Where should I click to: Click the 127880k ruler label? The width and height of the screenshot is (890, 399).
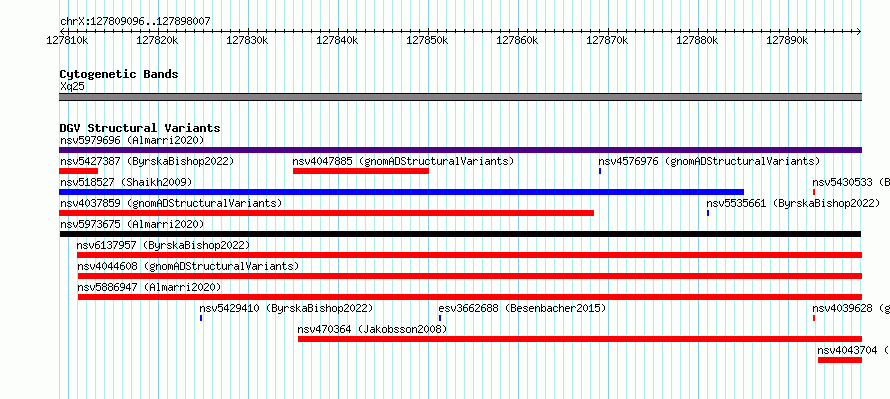pyautogui.click(x=698, y=41)
